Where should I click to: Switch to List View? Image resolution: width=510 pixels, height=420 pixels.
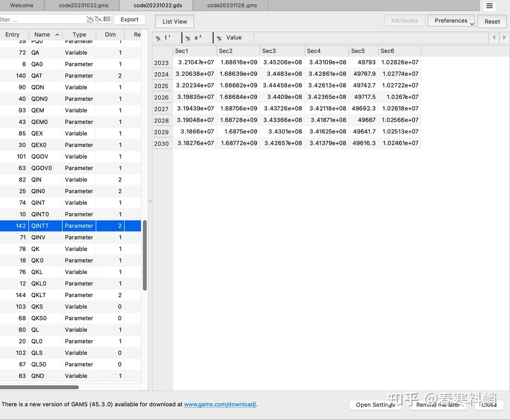(175, 22)
